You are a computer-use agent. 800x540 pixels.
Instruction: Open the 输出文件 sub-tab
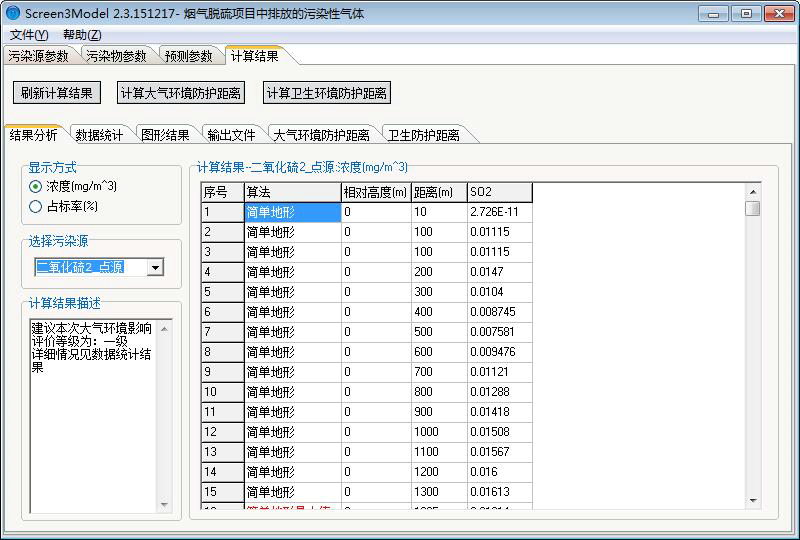tap(231, 135)
